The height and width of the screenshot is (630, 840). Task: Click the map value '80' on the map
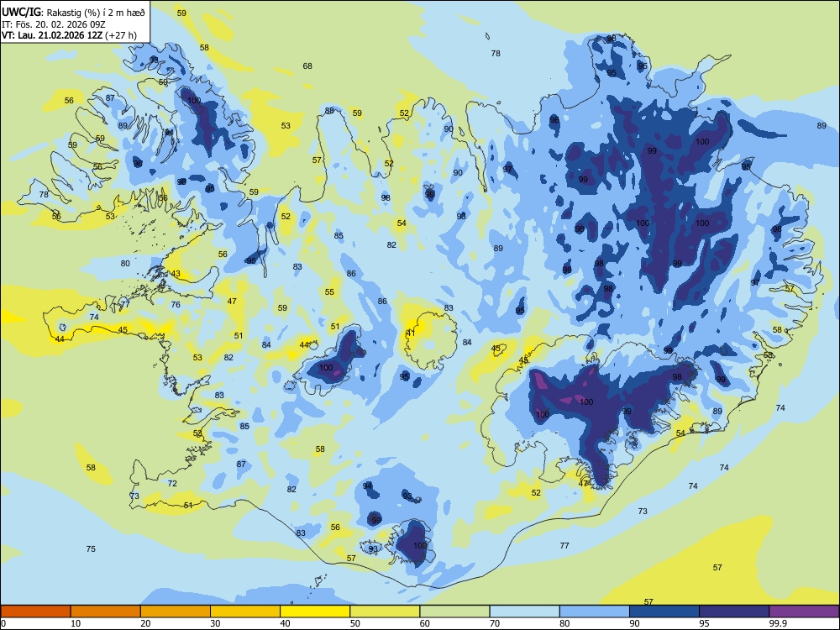click(125, 263)
